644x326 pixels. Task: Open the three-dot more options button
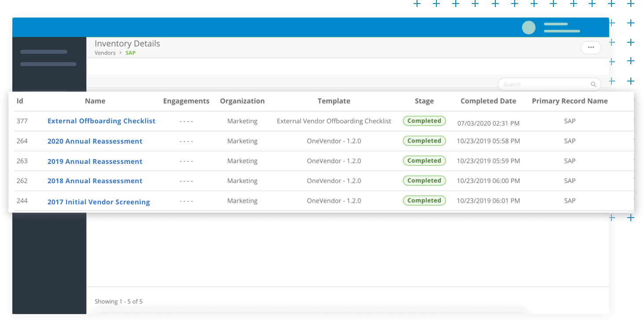pyautogui.click(x=591, y=48)
